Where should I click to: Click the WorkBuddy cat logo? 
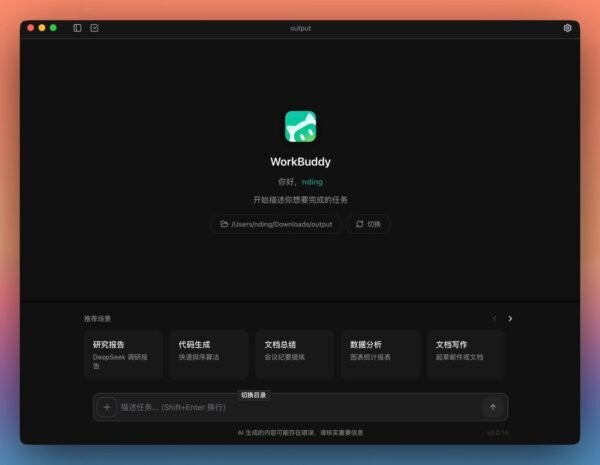300,126
